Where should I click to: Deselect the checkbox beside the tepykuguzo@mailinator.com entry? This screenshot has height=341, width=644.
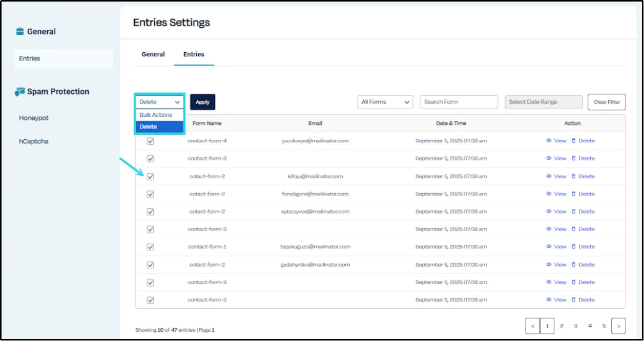(150, 247)
